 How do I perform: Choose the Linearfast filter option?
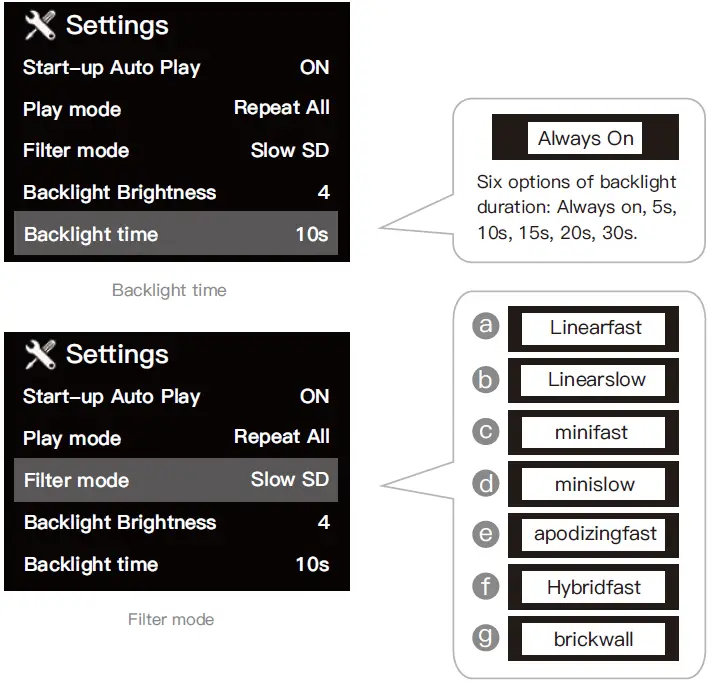coord(595,327)
